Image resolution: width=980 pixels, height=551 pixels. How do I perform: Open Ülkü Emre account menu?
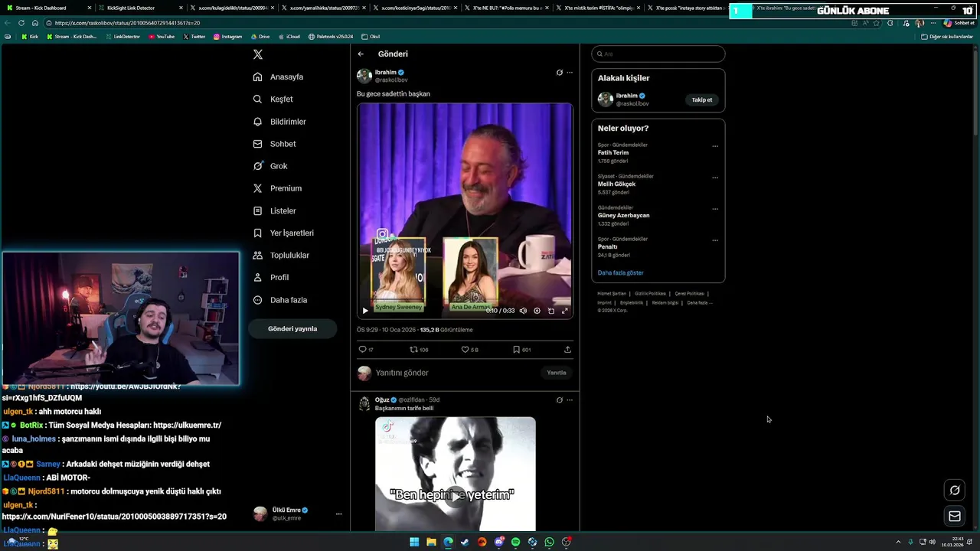pyautogui.click(x=298, y=514)
